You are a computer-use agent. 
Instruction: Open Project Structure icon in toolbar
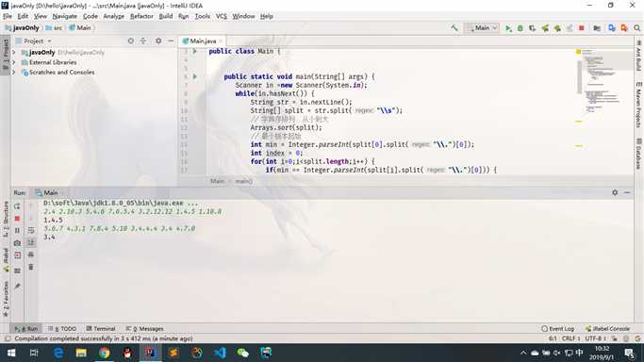tap(597, 28)
